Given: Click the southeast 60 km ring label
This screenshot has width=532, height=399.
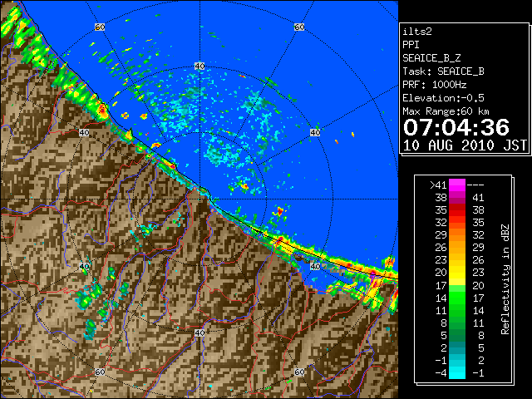Looking at the screenshot, I should 299,372.
